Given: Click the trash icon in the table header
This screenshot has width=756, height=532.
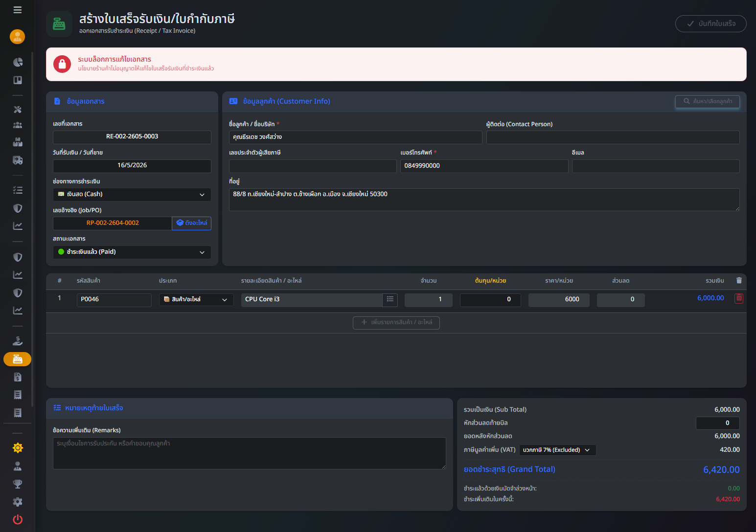Looking at the screenshot, I should pos(739,281).
